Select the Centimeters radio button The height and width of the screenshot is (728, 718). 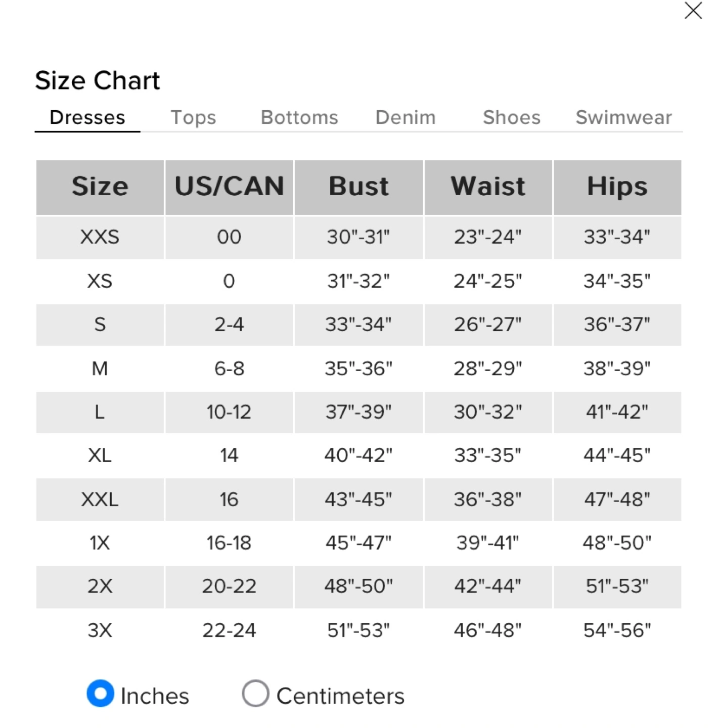[255, 693]
